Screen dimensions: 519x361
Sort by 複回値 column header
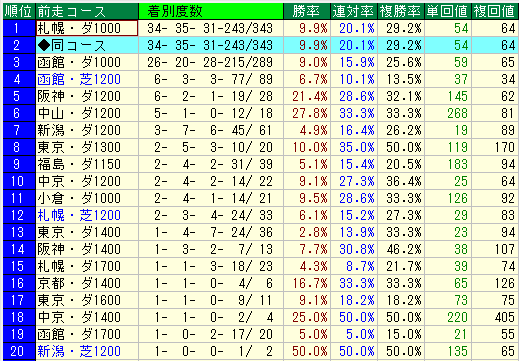coord(495,11)
